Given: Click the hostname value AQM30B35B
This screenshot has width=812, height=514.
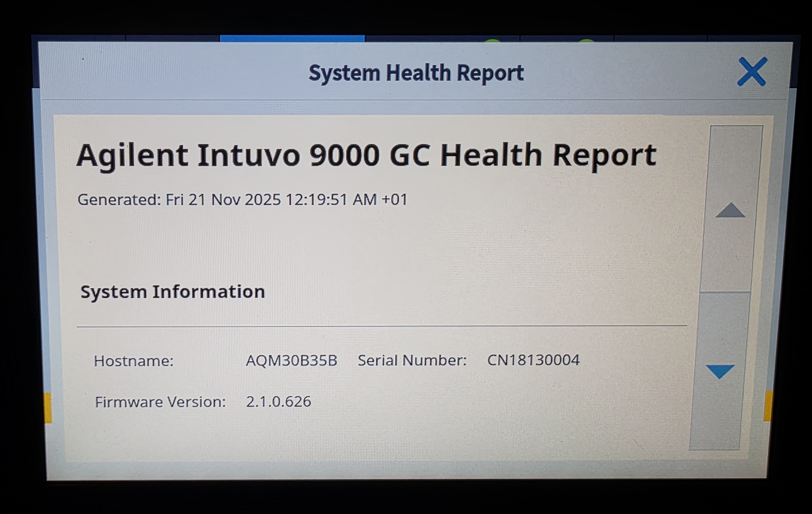Looking at the screenshot, I should [291, 361].
